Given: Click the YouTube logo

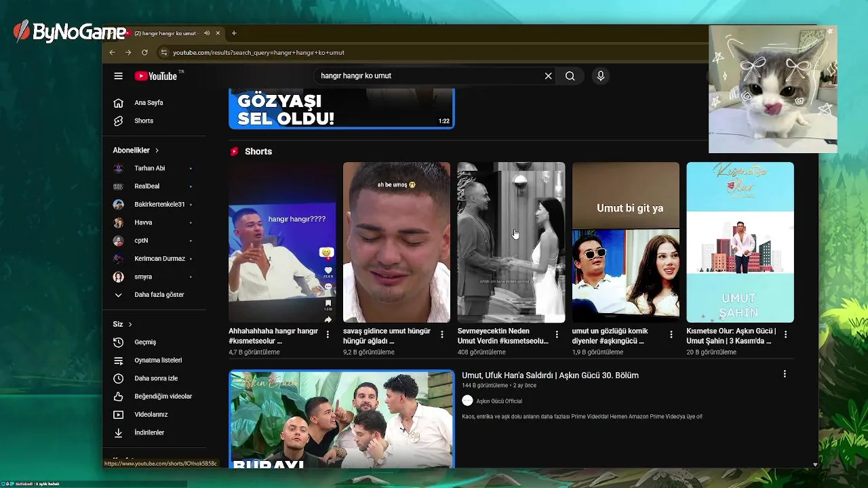Looking at the screenshot, I should (x=156, y=76).
